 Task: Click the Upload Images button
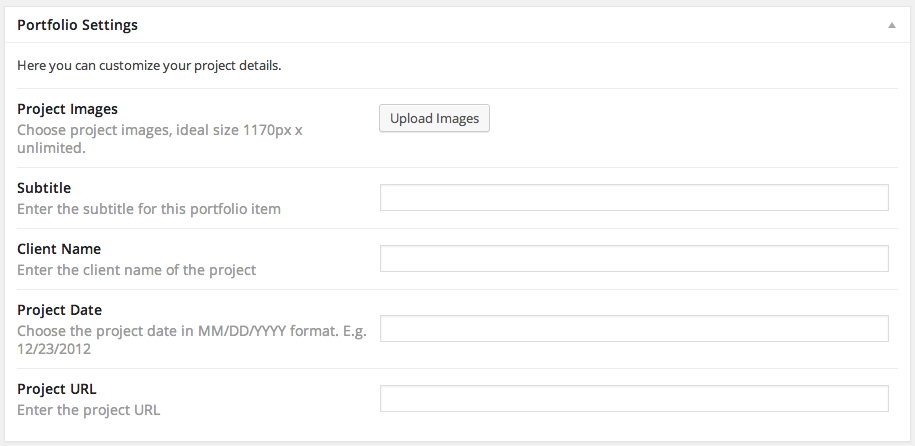434,119
